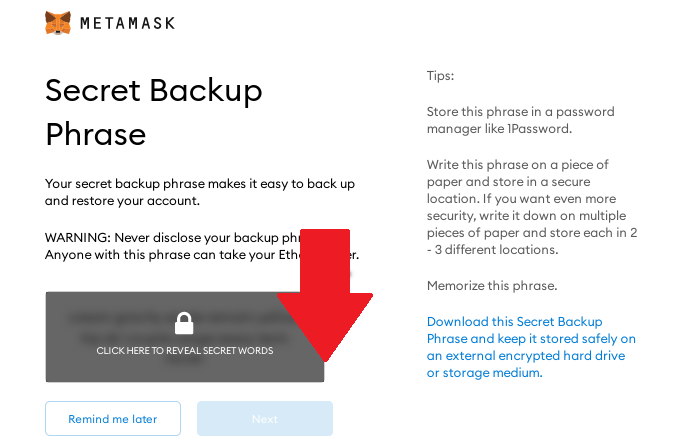Viewport: 683px width, 447px height.
Task: Open the Download this Secret Backup Phrase link
Action: pyautogui.click(x=531, y=347)
